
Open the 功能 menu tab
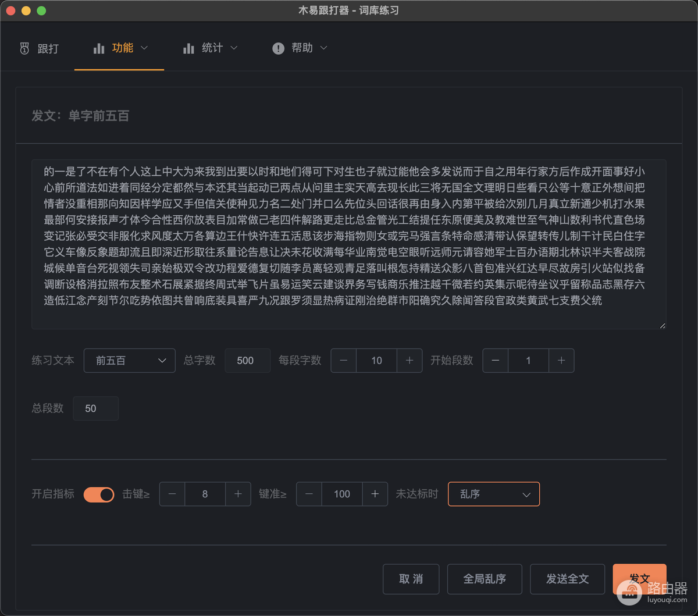coord(119,48)
